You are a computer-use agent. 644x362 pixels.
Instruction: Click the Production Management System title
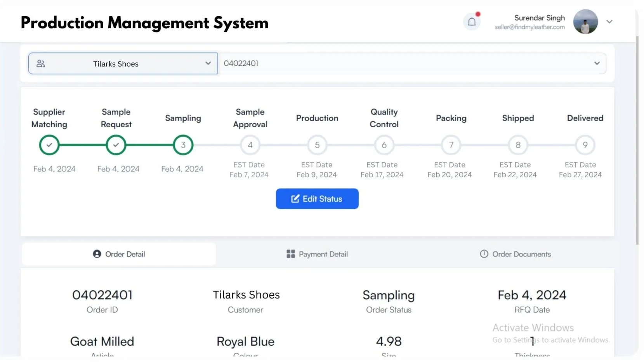click(x=144, y=23)
